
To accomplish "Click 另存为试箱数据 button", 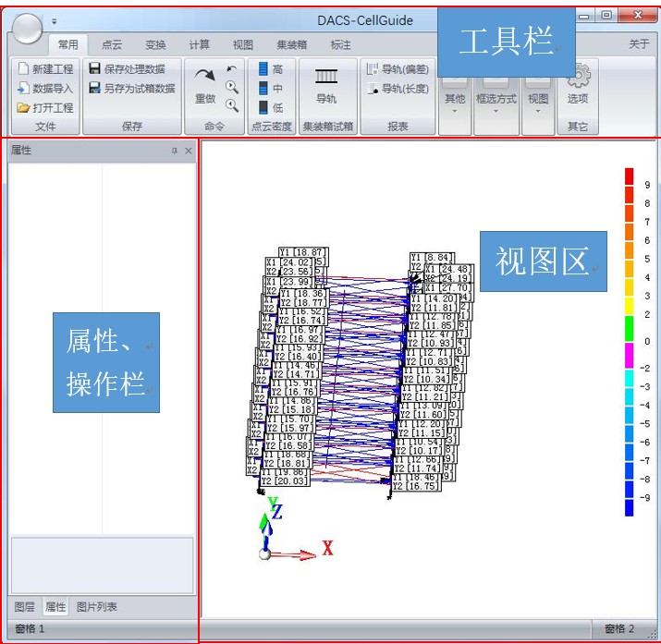I will click(x=132, y=88).
